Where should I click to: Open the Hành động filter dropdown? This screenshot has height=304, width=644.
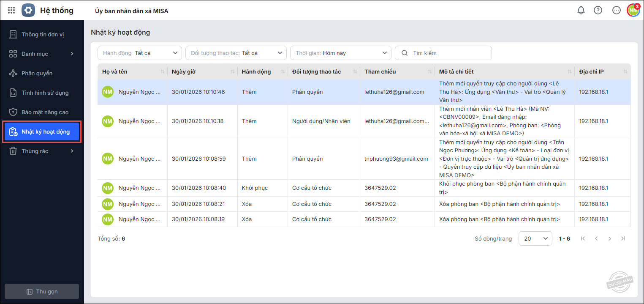tap(140, 53)
